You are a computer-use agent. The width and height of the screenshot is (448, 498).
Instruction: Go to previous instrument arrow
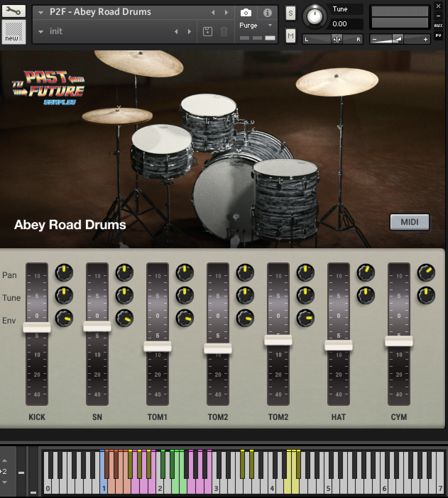(213, 12)
